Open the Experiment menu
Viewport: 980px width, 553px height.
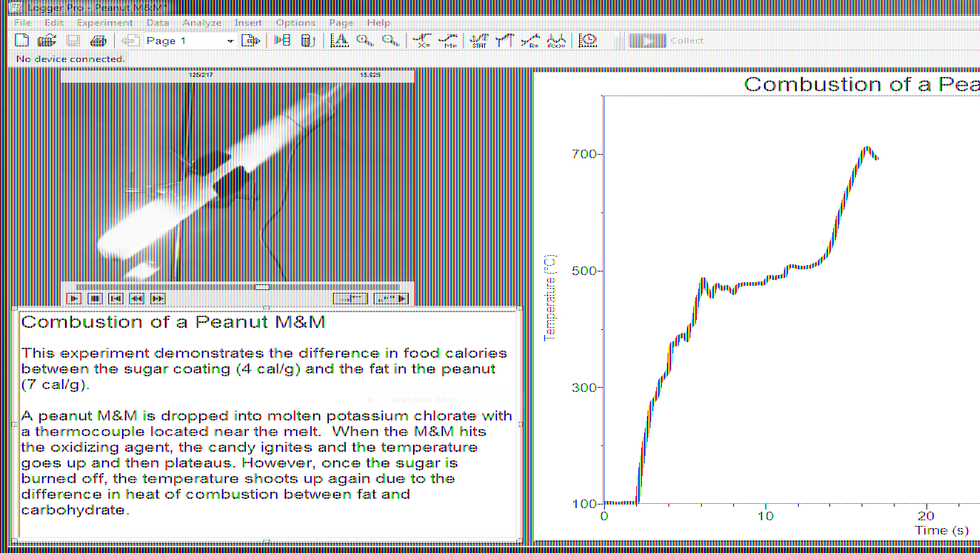[x=105, y=23]
